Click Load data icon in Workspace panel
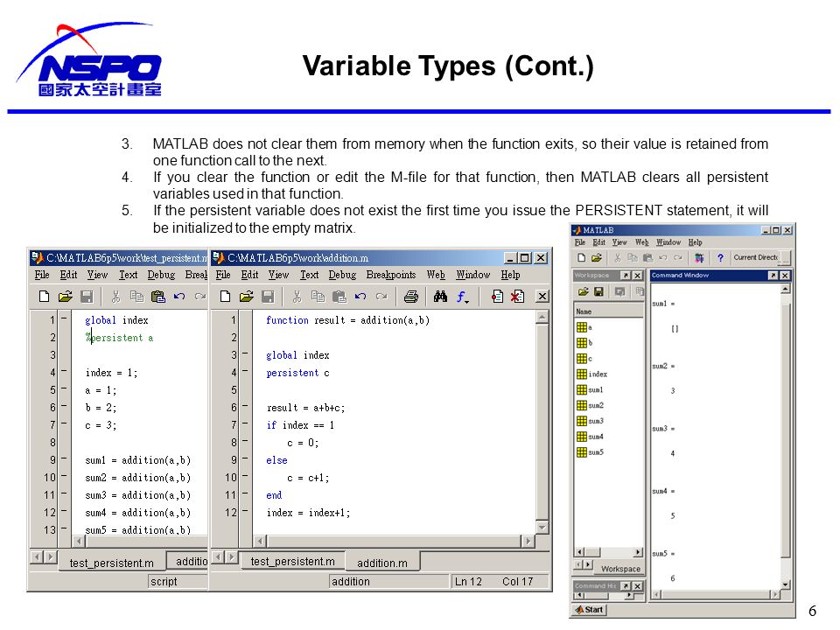This screenshot has height=630, width=840. [584, 291]
